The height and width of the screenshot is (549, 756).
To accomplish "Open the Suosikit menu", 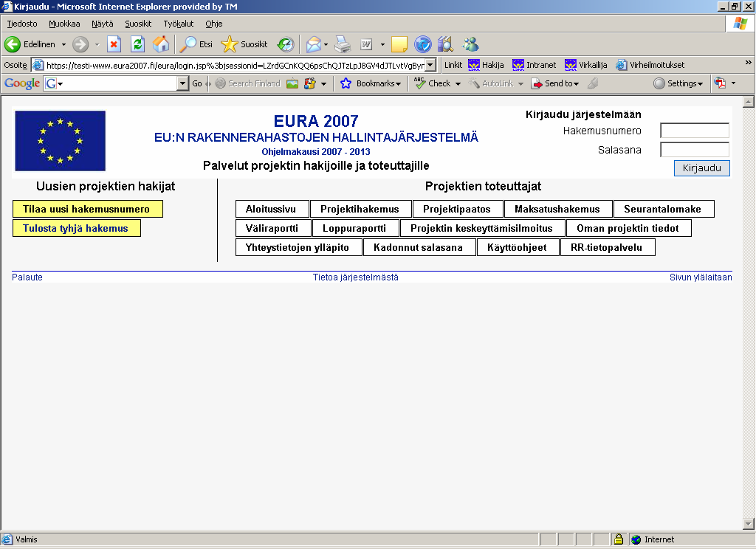I will click(138, 24).
